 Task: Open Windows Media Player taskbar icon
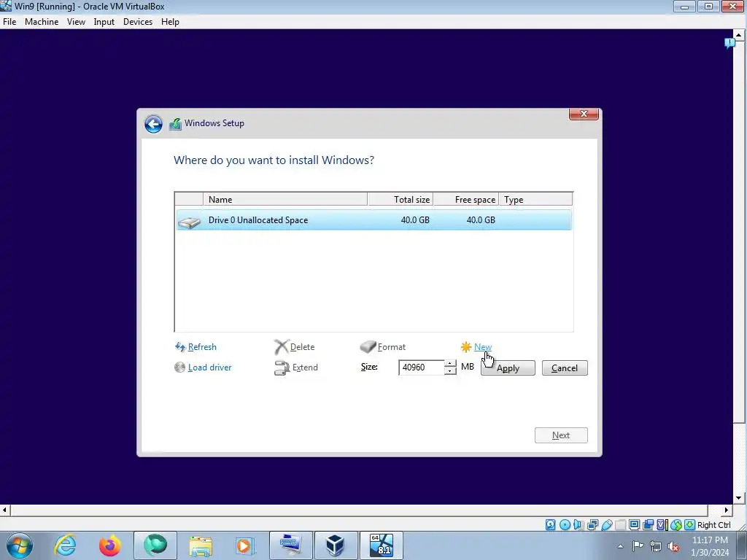tap(245, 545)
